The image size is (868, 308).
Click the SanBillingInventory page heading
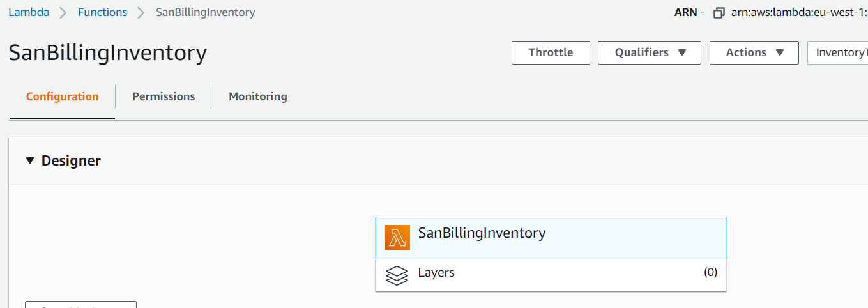coord(108,53)
